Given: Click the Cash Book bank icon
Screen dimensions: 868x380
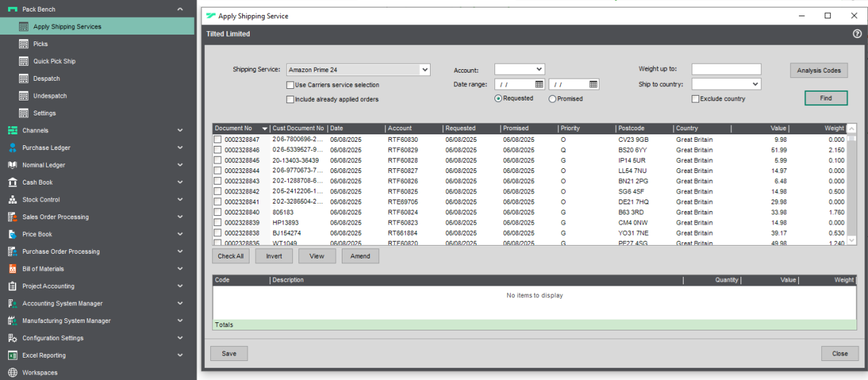Looking at the screenshot, I should pos(12,183).
